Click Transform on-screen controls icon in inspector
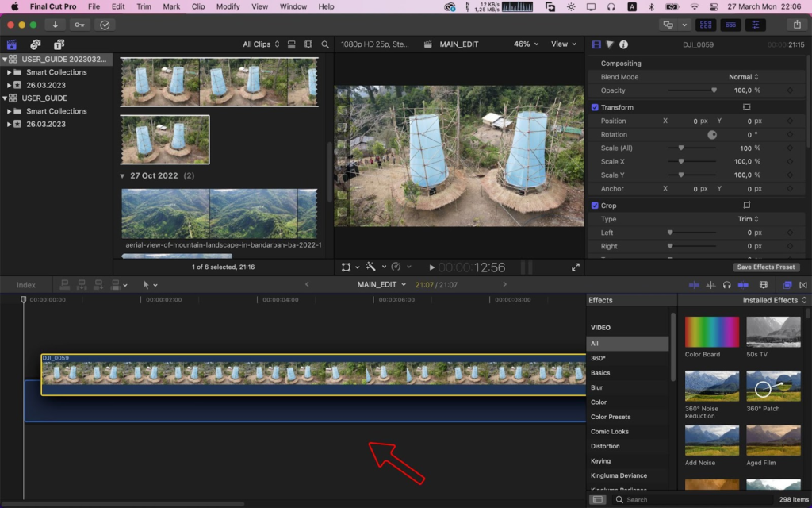 coord(746,107)
